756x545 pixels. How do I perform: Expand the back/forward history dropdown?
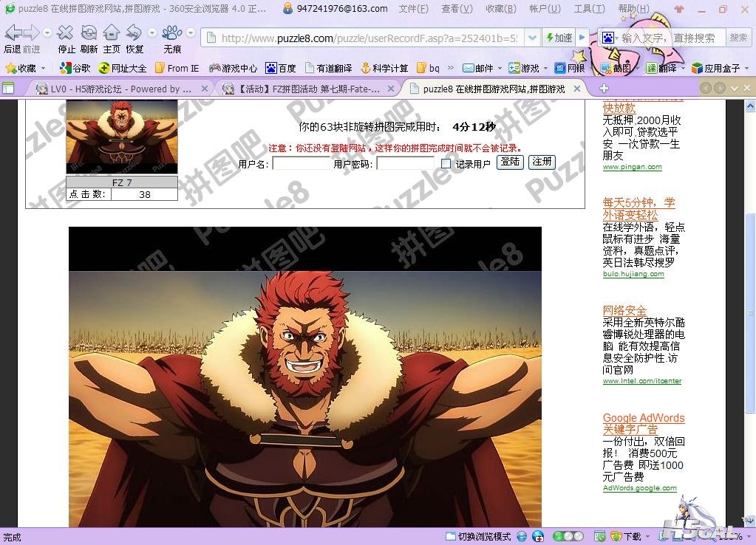pos(47,32)
